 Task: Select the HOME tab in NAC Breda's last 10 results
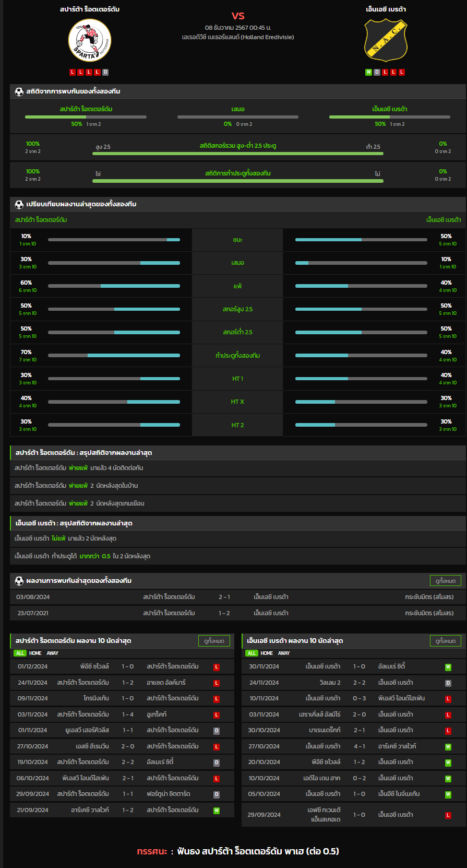[267, 653]
